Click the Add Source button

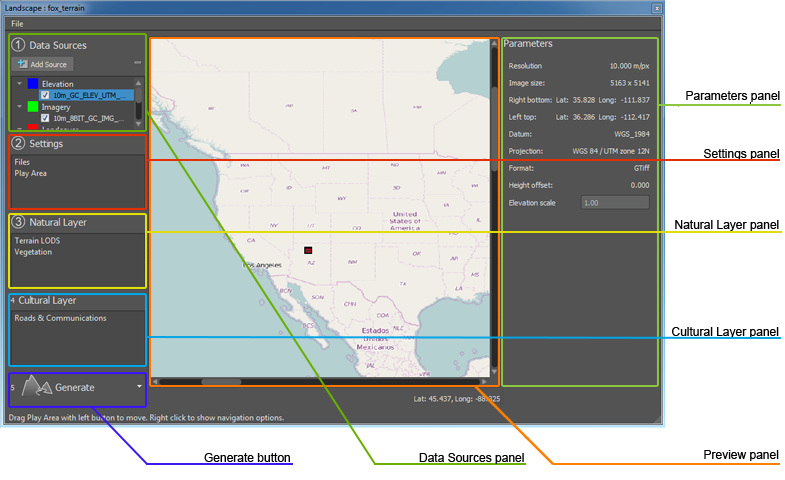pyautogui.click(x=44, y=64)
